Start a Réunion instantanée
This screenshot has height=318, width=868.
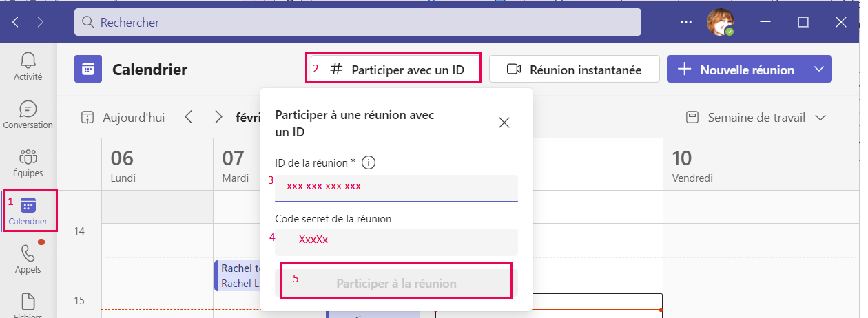[574, 70]
